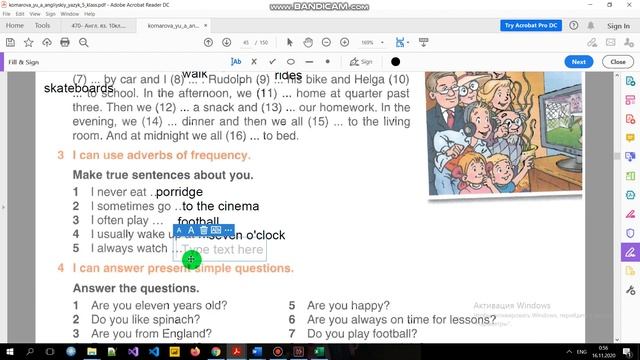This screenshot has width=640, height=360.
Task: Select the crossmark tool
Action: [254, 62]
